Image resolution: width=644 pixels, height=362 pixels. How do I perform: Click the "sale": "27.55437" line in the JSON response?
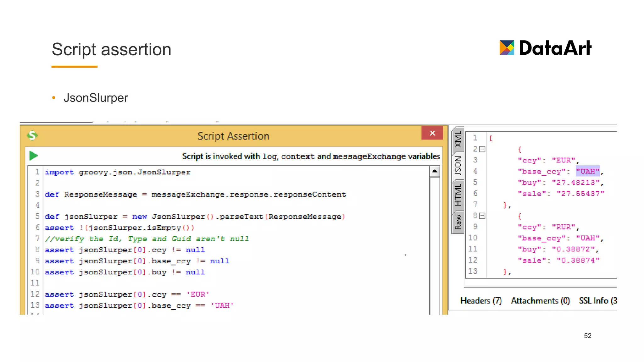pos(561,194)
